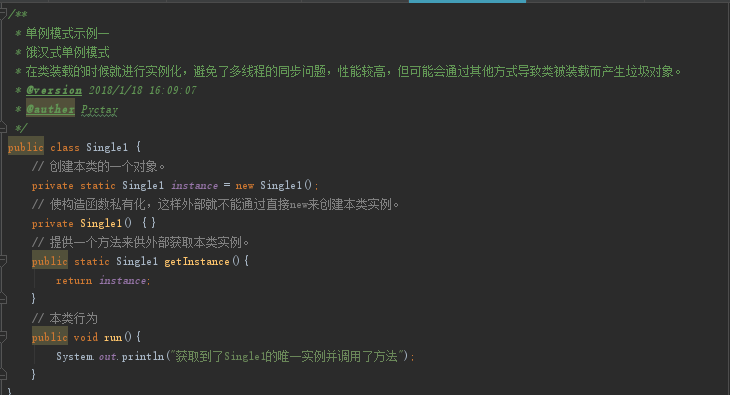This screenshot has height=395, width=730.
Task: Click the run method name
Action: [113, 338]
